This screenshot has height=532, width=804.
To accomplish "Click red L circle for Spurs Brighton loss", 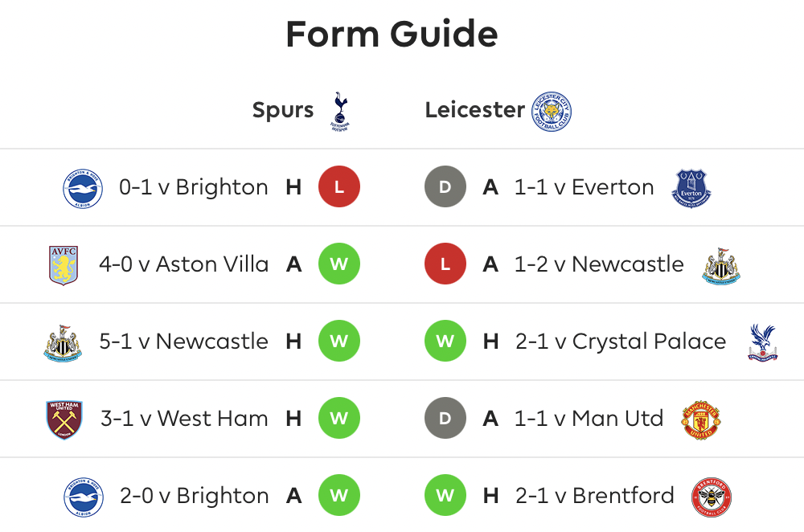I will (339, 186).
